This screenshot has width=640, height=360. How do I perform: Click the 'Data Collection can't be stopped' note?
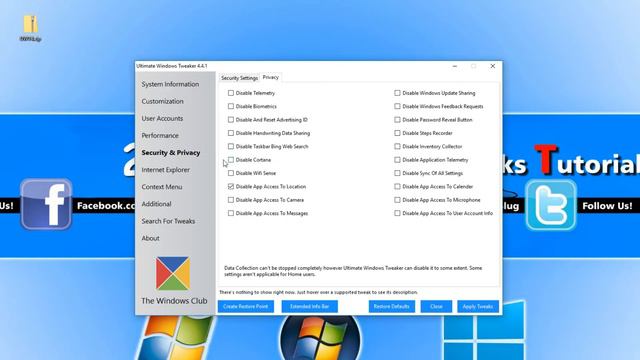point(353,271)
